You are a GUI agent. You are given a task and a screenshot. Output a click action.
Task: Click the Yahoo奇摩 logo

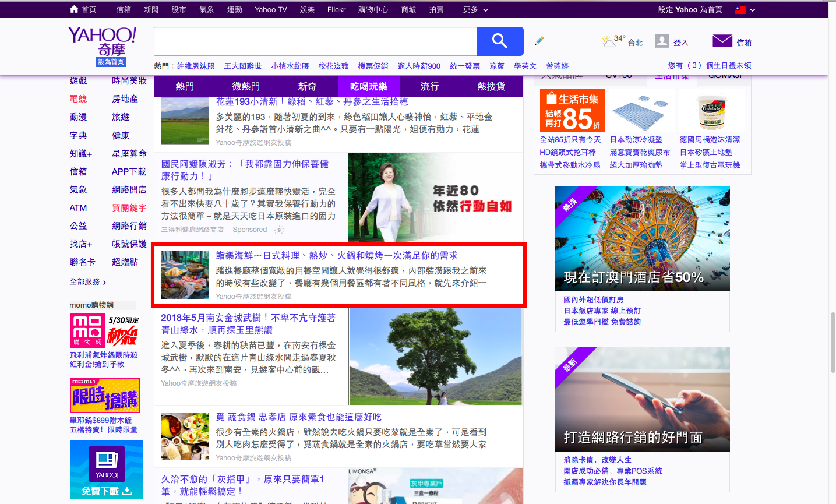point(102,41)
